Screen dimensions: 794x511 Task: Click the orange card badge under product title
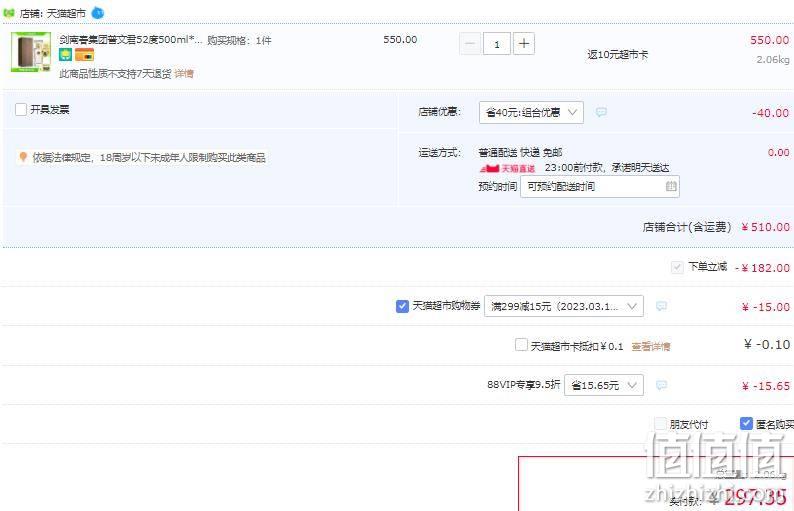(84, 54)
